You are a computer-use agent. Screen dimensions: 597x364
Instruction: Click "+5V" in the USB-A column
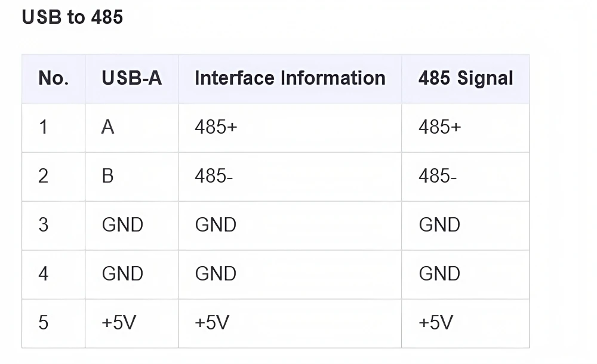click(119, 323)
